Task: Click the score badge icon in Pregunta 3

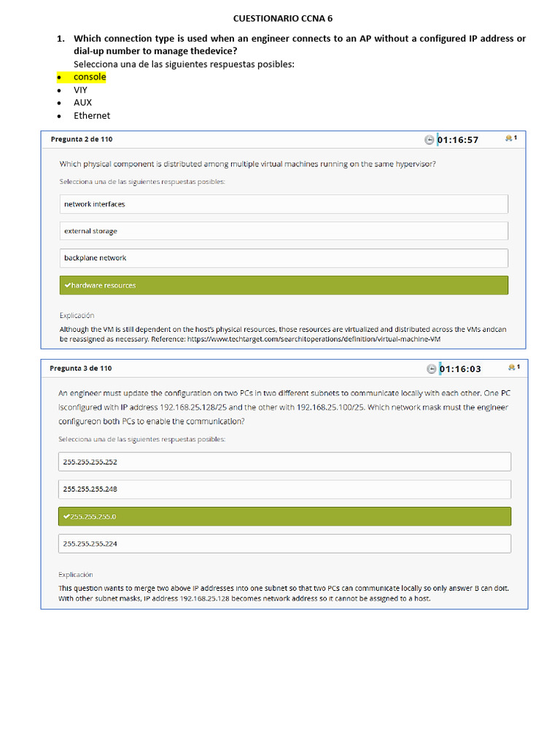Action: click(x=512, y=367)
